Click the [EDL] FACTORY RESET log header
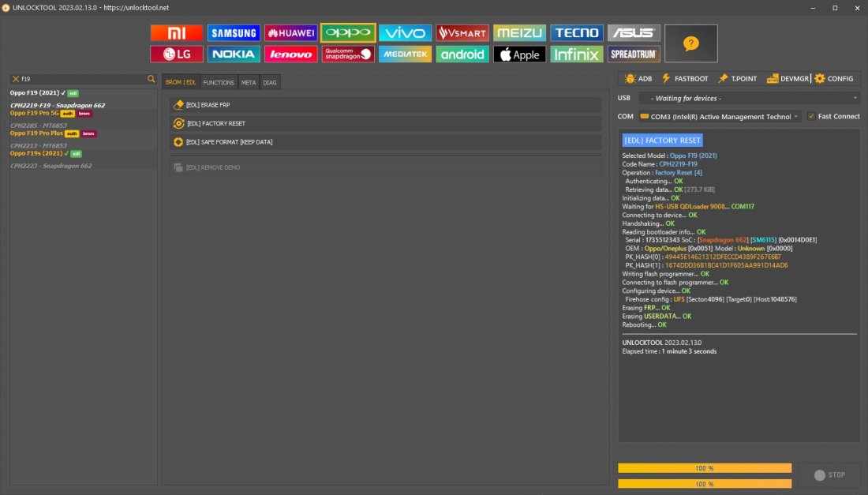 coord(663,141)
